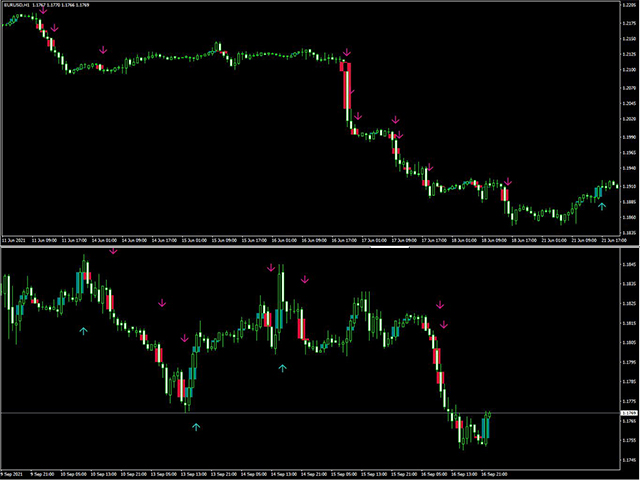The width and height of the screenshot is (640, 480).
Task: Click the "9 Sep 2021" date label on lower time axis
Action: pos(14,473)
